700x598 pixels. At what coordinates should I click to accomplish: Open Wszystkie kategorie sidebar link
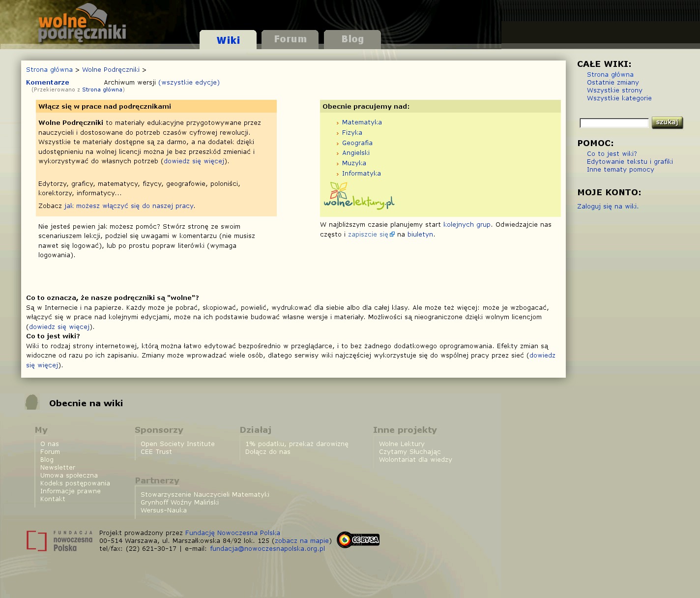coord(619,98)
